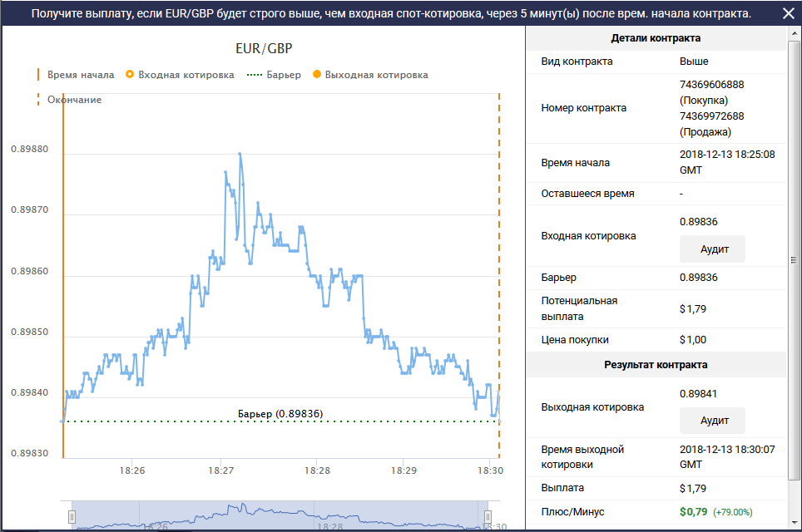Click payout value in Выплата row

tap(692, 488)
